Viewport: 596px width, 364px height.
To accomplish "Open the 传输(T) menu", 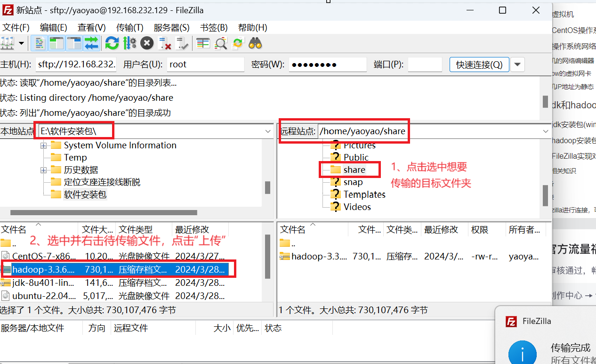I will [x=129, y=27].
